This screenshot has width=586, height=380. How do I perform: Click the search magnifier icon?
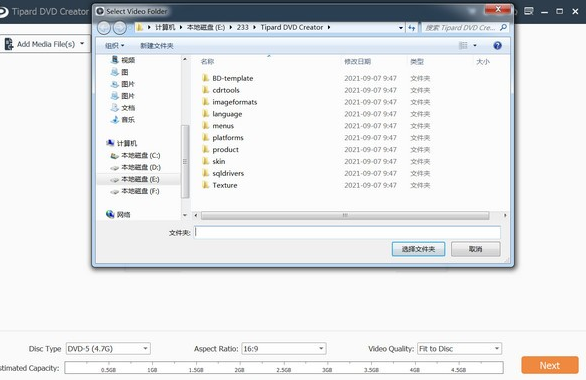(x=503, y=28)
